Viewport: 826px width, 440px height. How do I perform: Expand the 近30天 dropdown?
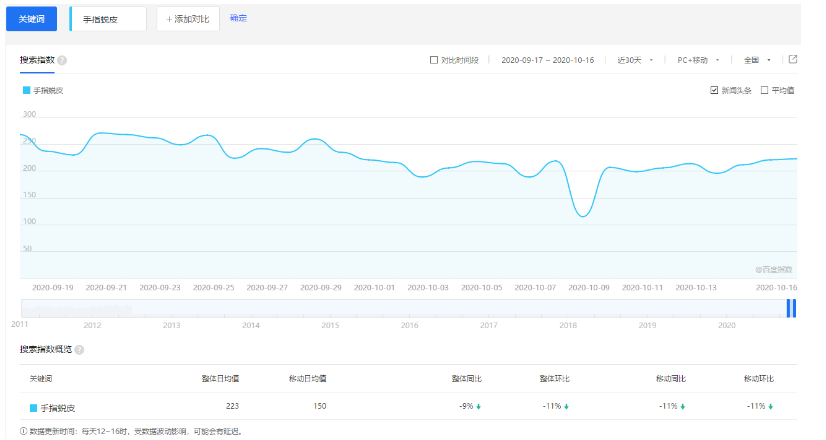pos(635,60)
